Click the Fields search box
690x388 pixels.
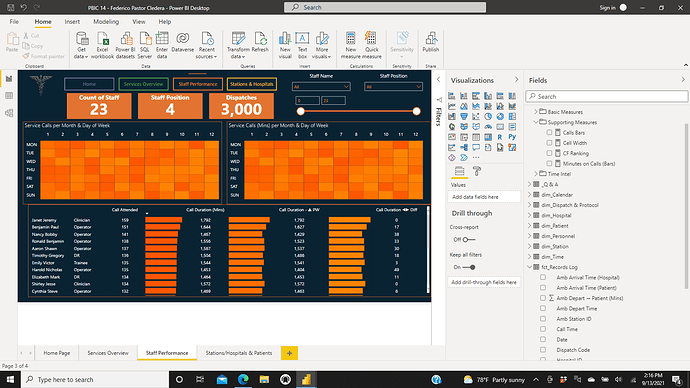coord(607,96)
